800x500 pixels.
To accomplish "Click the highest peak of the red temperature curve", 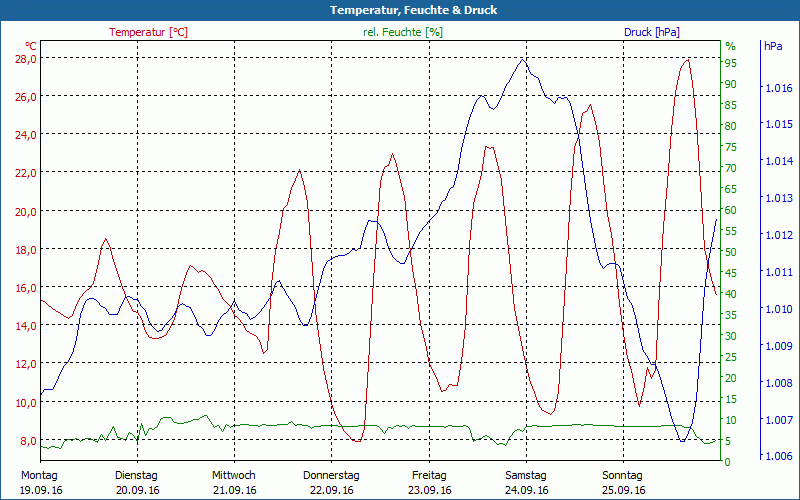I will click(687, 59).
